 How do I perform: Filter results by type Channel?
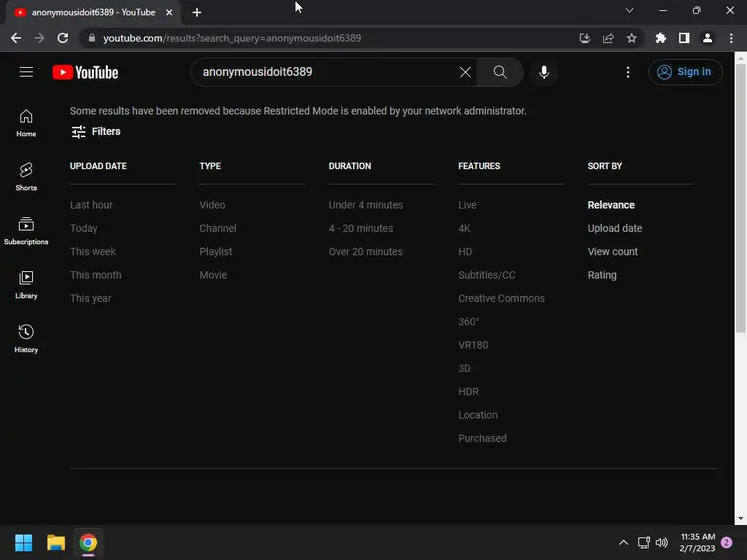[217, 228]
